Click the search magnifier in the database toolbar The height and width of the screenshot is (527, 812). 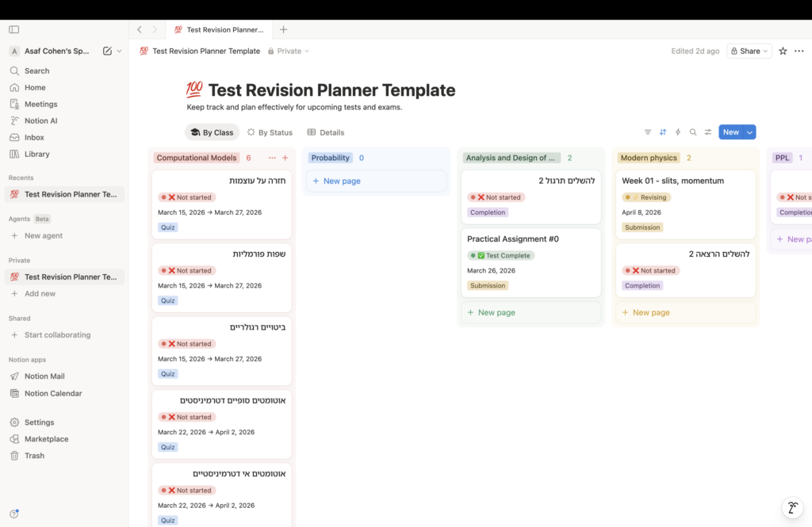(693, 132)
